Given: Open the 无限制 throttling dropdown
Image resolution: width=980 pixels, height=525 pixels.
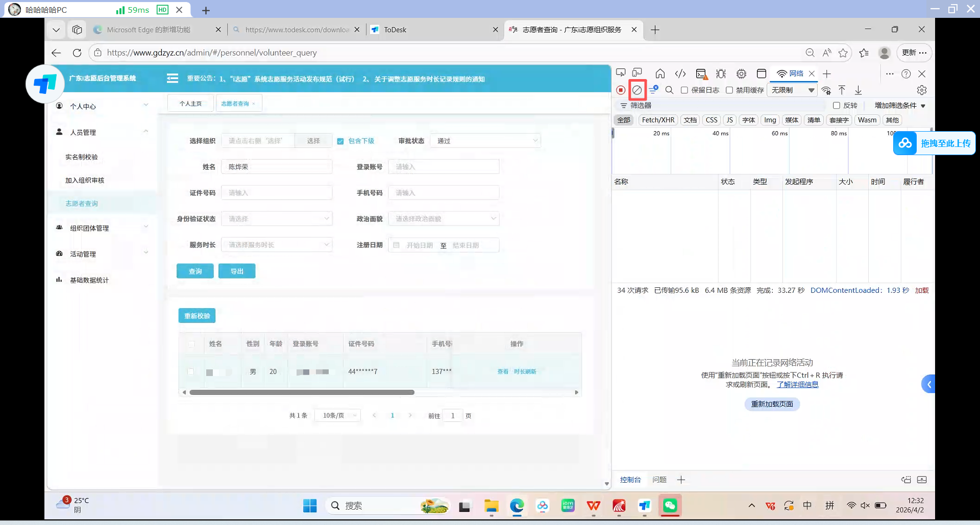Looking at the screenshot, I should 792,90.
